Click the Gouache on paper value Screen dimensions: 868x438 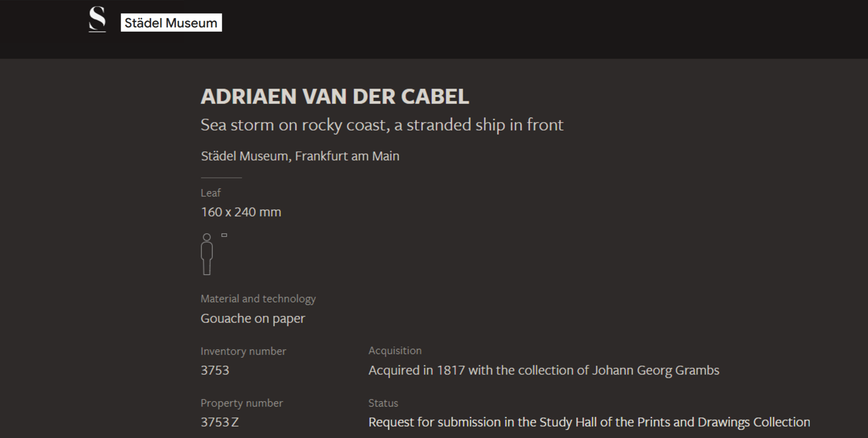click(253, 318)
